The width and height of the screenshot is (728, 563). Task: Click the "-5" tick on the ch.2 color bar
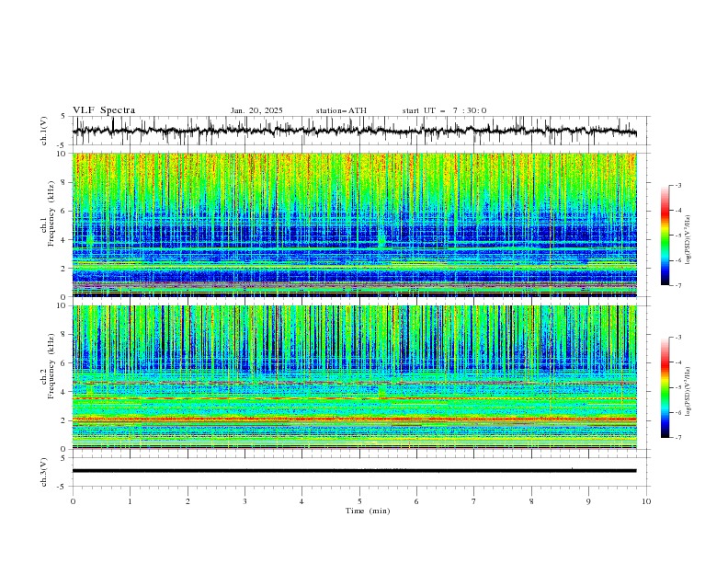click(678, 387)
